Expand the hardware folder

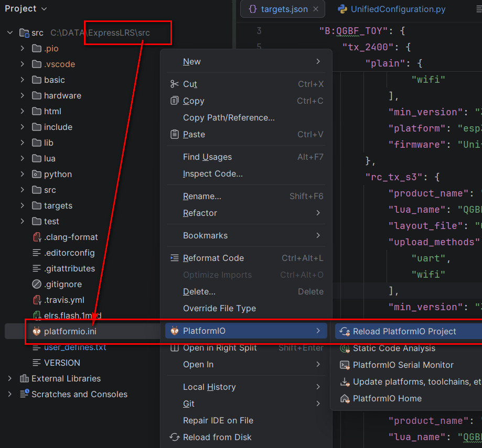pos(22,95)
